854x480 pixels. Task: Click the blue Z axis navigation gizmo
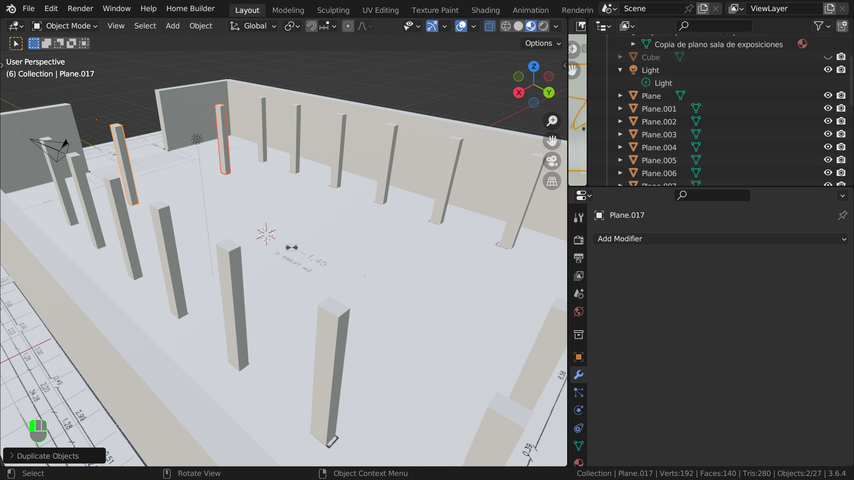(534, 67)
